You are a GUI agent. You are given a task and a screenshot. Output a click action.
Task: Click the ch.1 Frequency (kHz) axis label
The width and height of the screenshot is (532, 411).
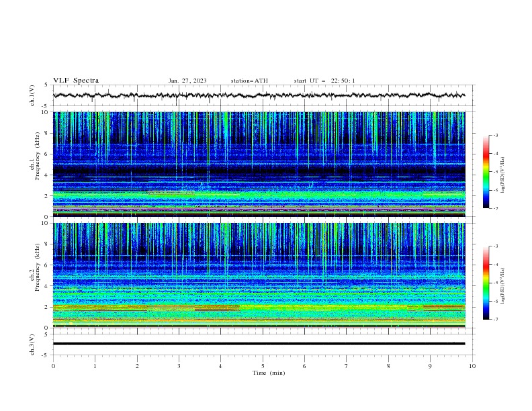(35, 154)
